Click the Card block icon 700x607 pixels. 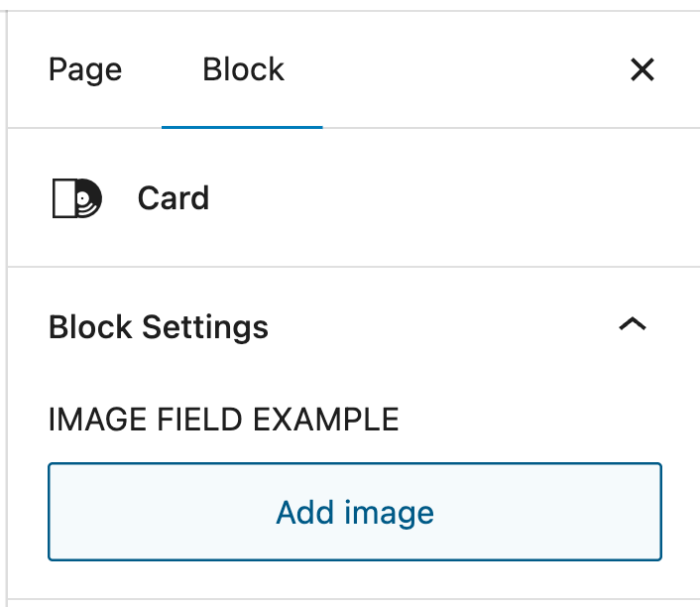(x=76, y=198)
